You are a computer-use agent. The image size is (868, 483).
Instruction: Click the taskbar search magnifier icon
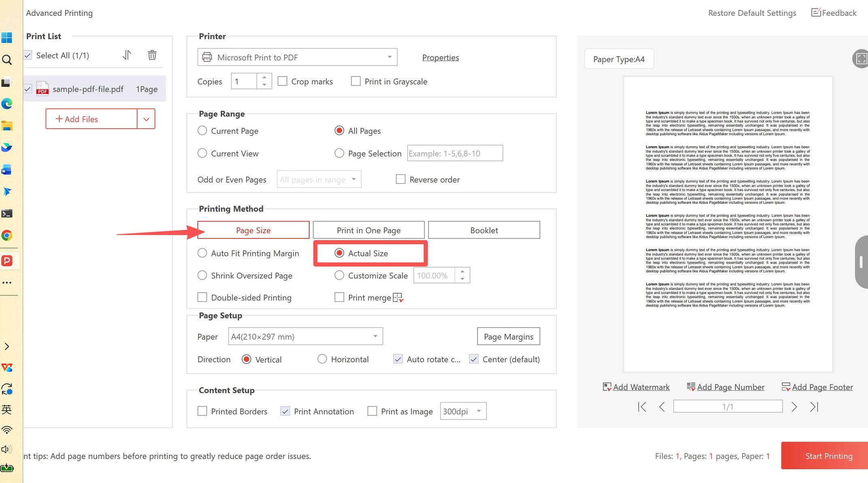point(7,60)
